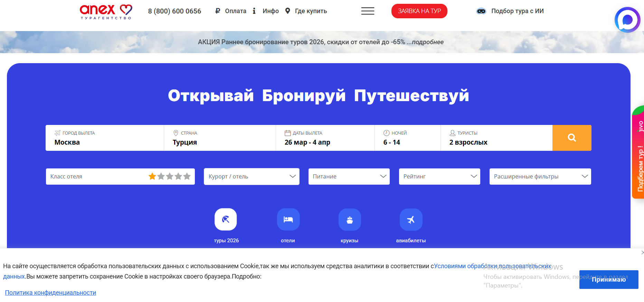This screenshot has width=644, height=302.
Task: Click the info icon beside Инфо
Action: tap(254, 11)
